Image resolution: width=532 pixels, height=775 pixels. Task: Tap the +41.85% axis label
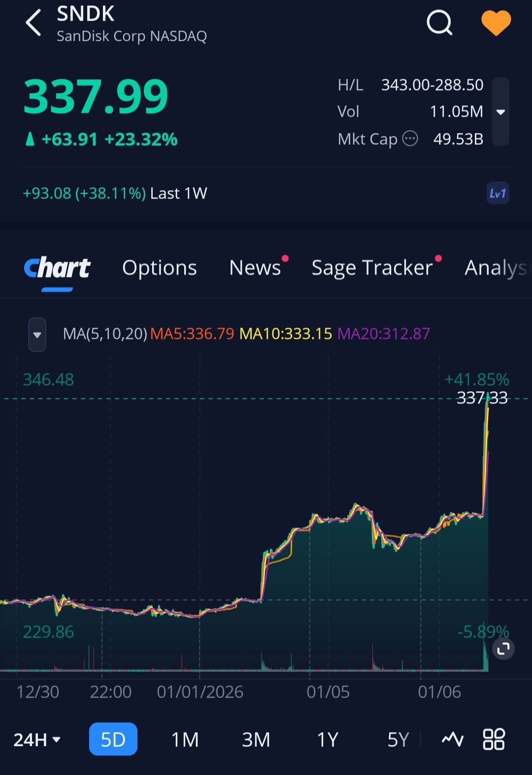(x=477, y=379)
